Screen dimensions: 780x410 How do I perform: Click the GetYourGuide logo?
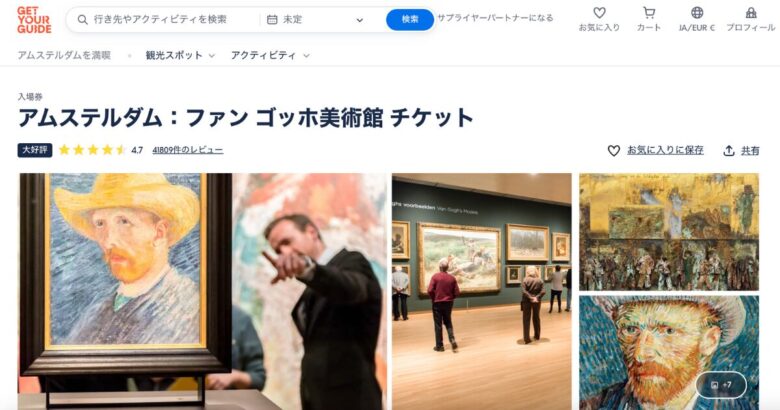34,20
